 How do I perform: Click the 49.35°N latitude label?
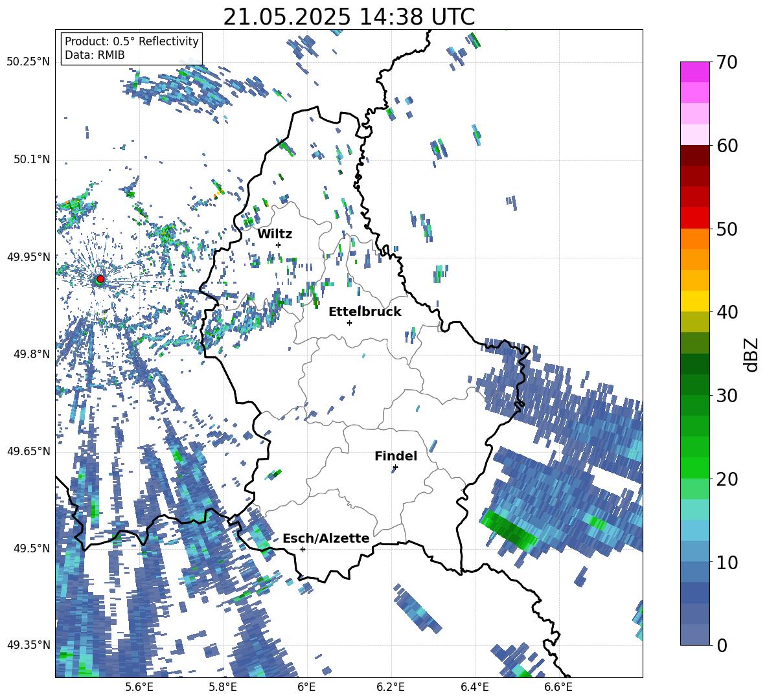click(29, 645)
